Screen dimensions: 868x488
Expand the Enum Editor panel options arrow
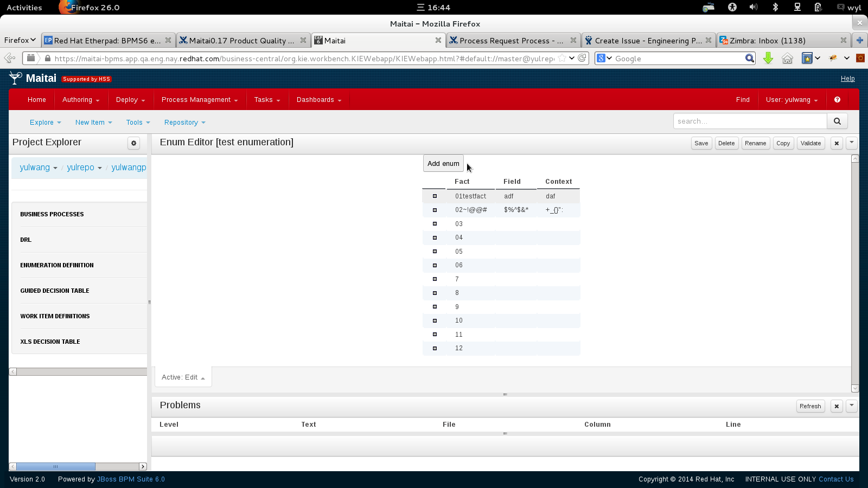852,143
